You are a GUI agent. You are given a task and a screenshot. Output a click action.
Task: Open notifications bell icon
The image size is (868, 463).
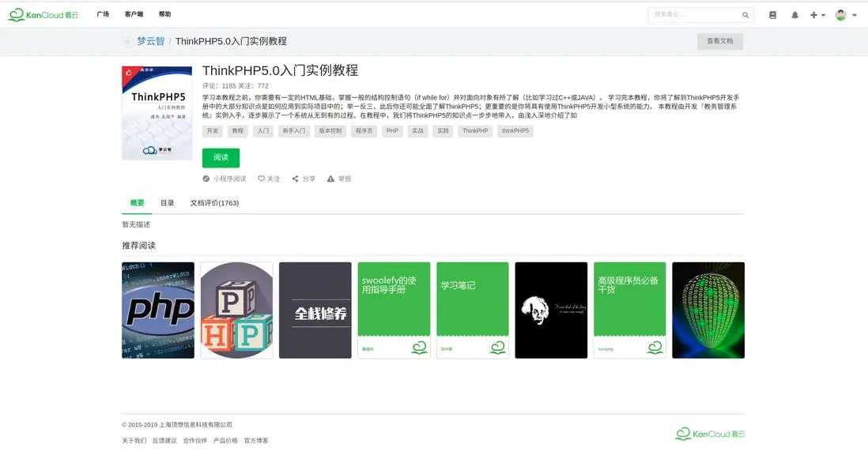tap(795, 16)
